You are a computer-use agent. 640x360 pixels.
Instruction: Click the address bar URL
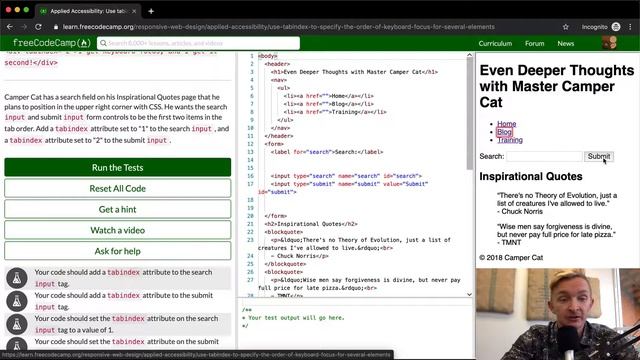[278, 27]
